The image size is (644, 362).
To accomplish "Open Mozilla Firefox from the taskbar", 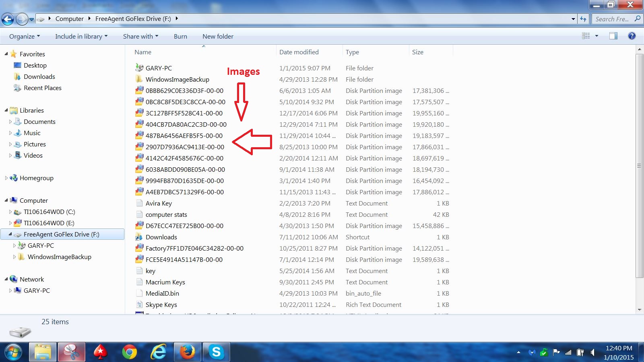I will click(187, 352).
